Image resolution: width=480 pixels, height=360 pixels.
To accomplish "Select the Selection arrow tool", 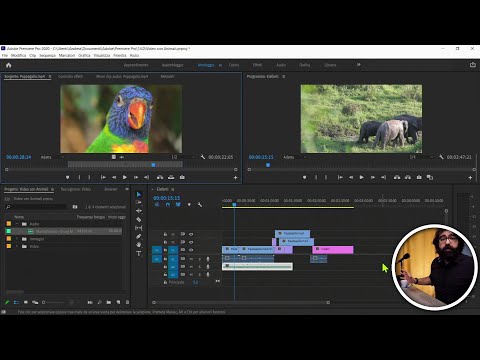I will (x=139, y=194).
